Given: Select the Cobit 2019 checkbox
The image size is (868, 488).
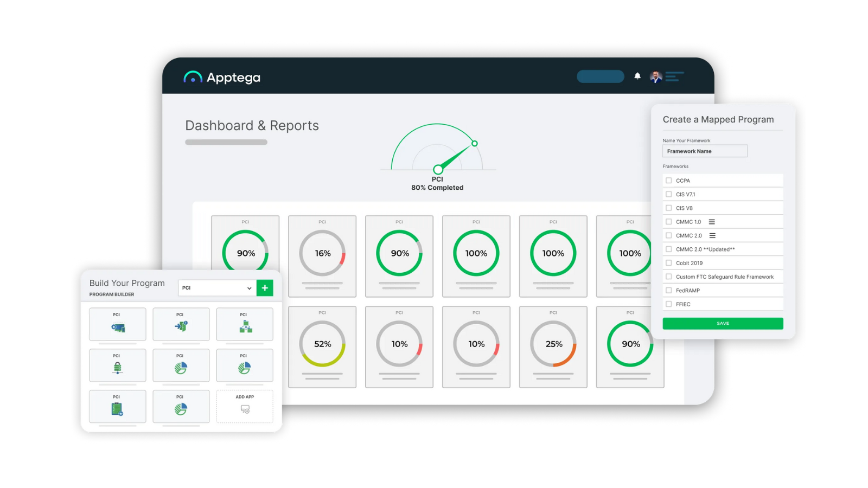Looking at the screenshot, I should coord(668,263).
